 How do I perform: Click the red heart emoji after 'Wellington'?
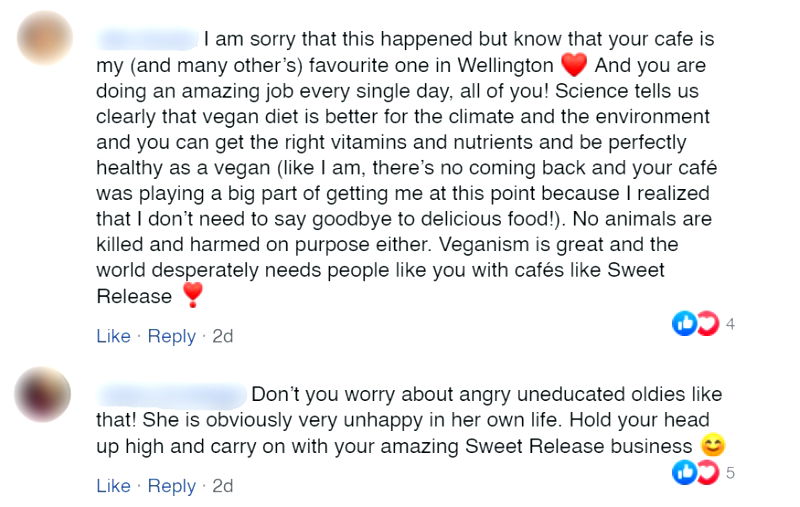pyautogui.click(x=573, y=67)
